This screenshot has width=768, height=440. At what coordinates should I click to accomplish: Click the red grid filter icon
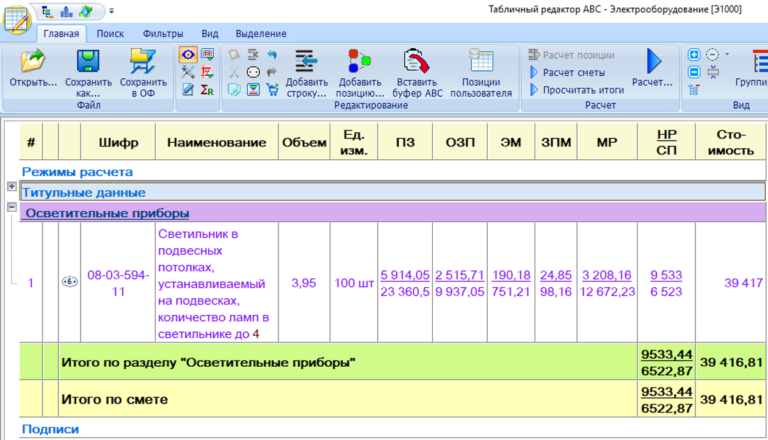pyautogui.click(x=207, y=72)
